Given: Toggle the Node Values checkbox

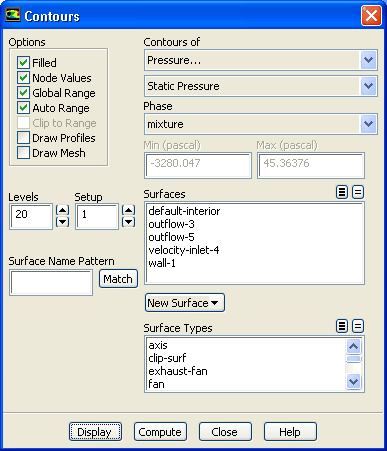Looking at the screenshot, I should 23,78.
